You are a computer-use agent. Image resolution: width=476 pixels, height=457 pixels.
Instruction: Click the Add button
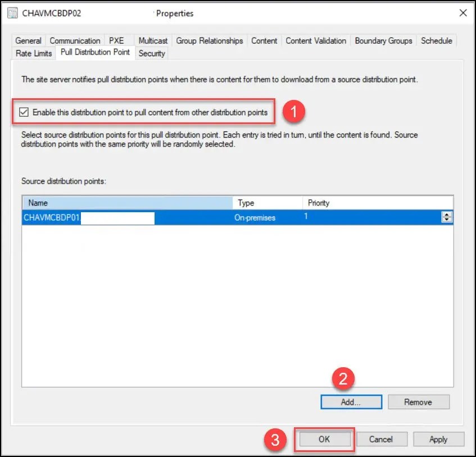pyautogui.click(x=351, y=401)
